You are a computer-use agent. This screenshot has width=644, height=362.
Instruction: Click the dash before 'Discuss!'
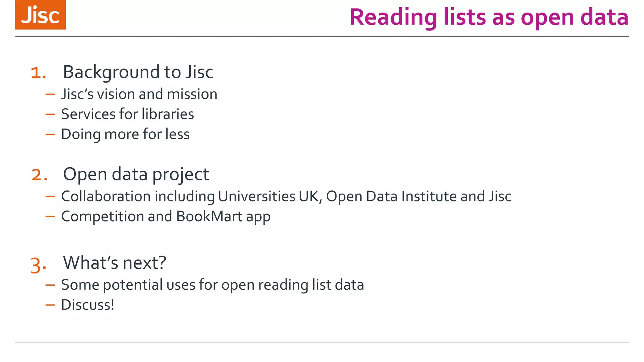pos(50,305)
